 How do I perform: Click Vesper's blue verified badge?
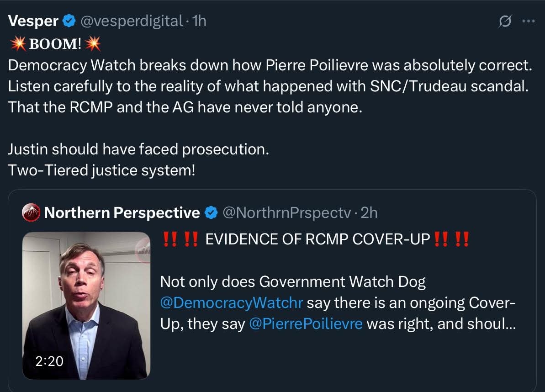(x=69, y=21)
